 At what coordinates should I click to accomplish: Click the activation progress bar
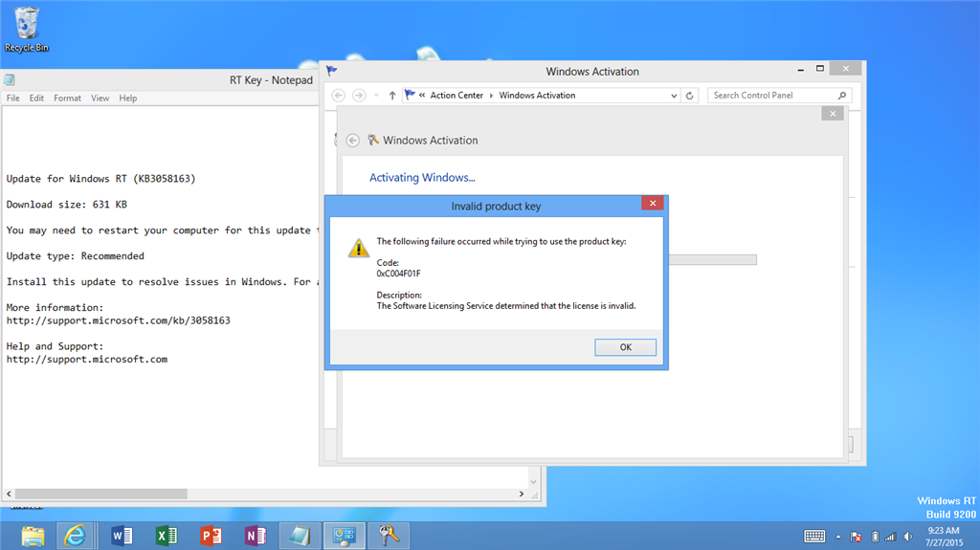coord(712,259)
